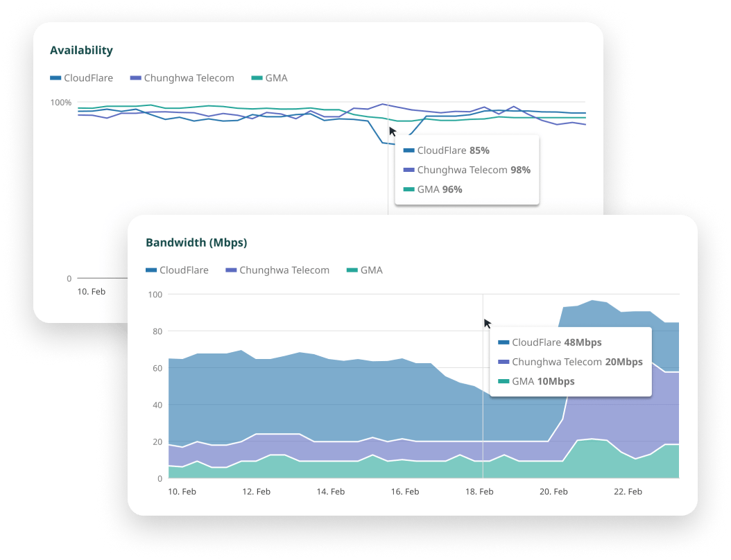This screenshot has height=560, width=731.
Task: Click the 14. Feb label on Bandwidth axis
Action: pos(331,491)
